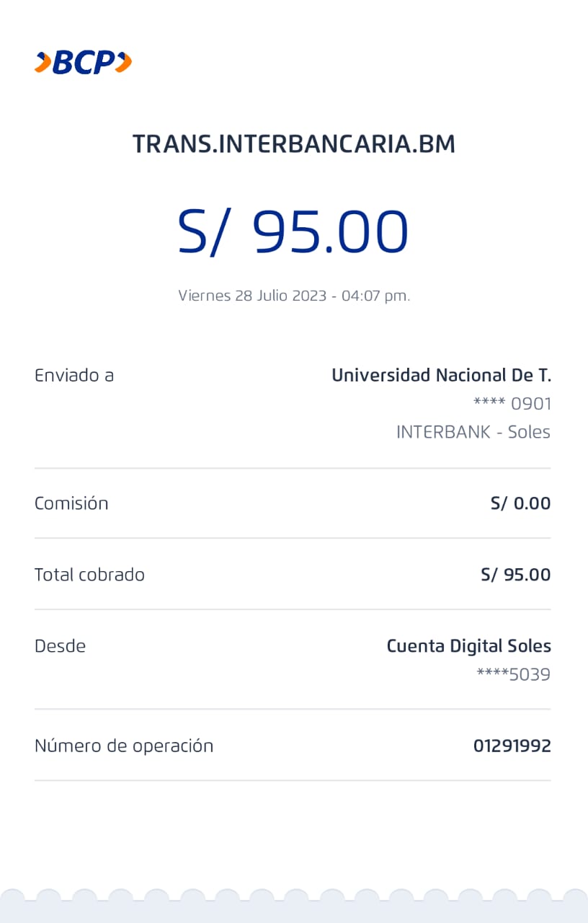Click the left orange chevron in BCP logo

(42, 63)
